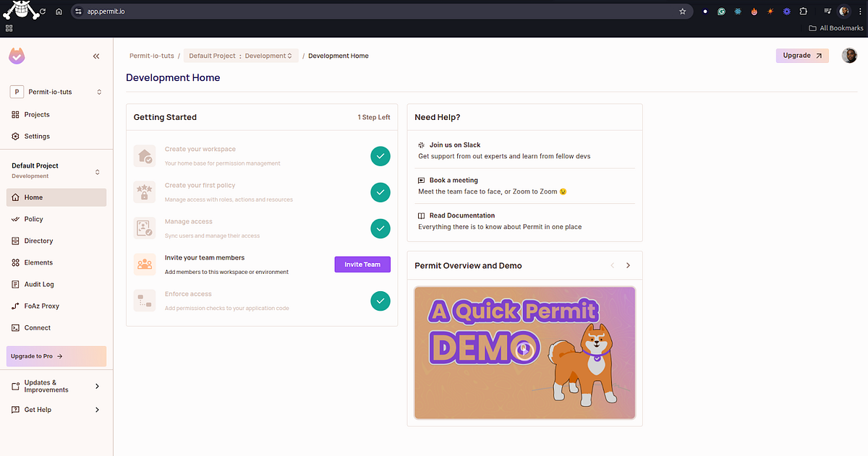Open All Bookmarks in the browser toolbar

coord(835,27)
